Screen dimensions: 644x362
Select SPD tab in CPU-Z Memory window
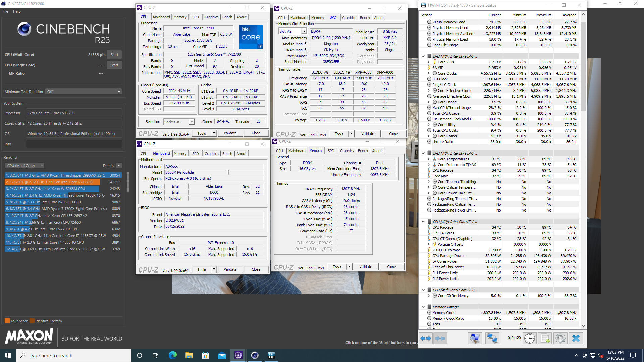click(331, 151)
